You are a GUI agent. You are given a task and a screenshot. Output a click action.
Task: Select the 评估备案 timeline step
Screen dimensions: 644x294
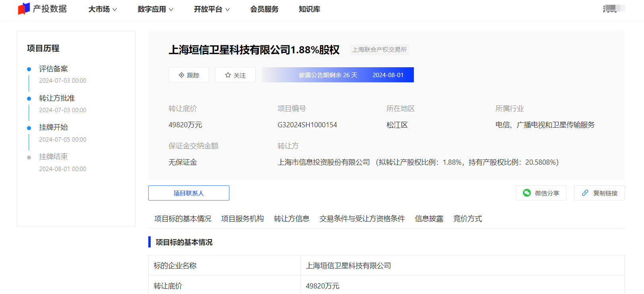click(53, 69)
